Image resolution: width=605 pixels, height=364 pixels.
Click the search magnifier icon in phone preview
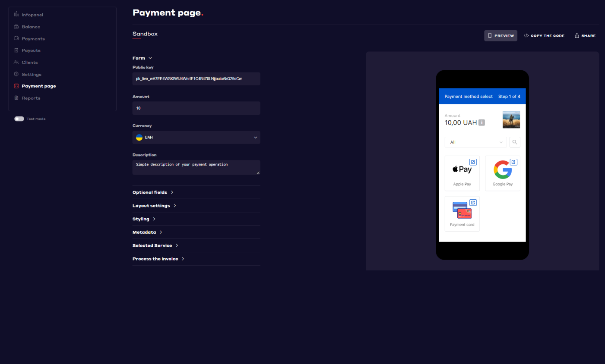click(x=514, y=142)
